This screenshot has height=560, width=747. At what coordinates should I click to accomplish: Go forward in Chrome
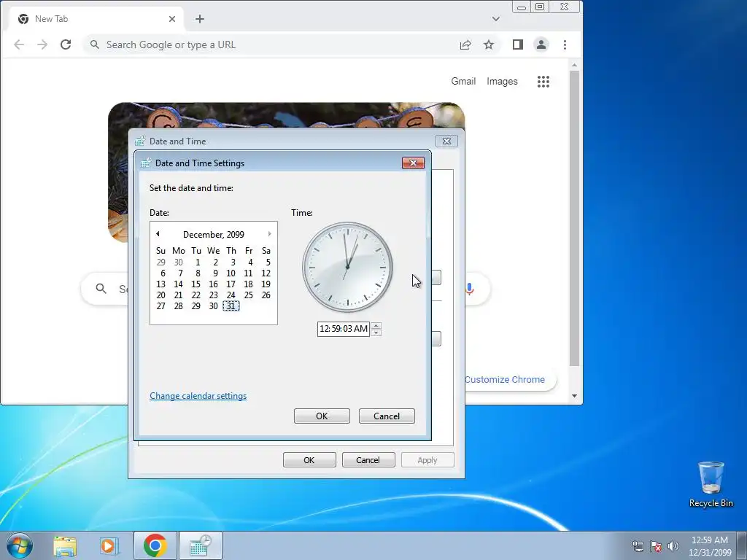coord(42,44)
